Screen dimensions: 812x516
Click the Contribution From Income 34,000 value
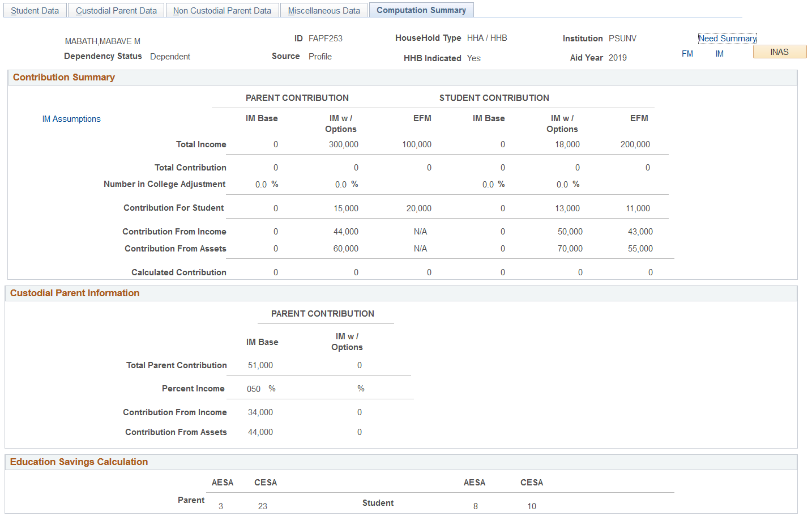pyautogui.click(x=259, y=412)
